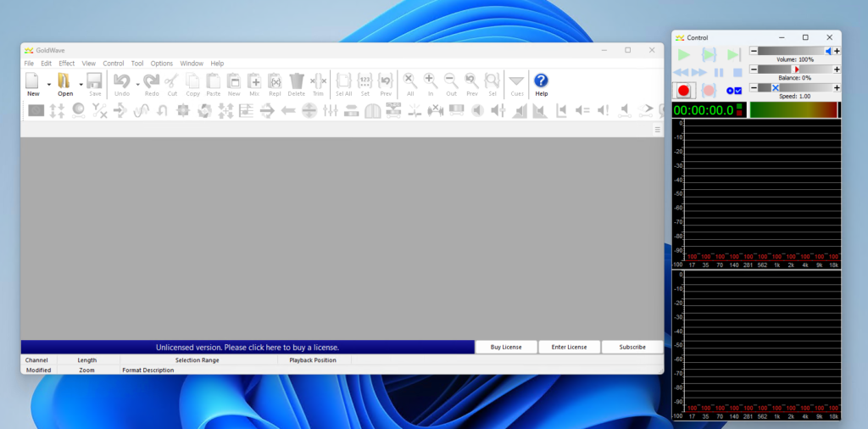868x429 pixels.
Task: Click the green time display 00:00:00.0
Action: [704, 110]
